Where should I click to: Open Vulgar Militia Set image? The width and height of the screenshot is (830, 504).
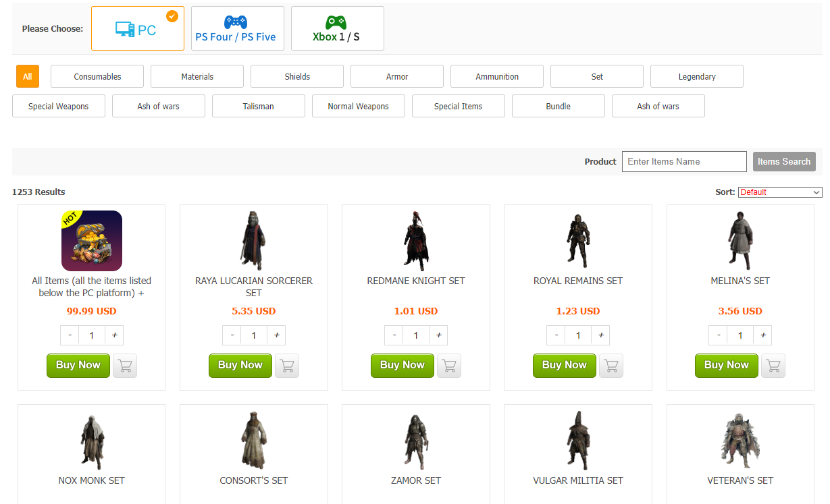click(578, 441)
